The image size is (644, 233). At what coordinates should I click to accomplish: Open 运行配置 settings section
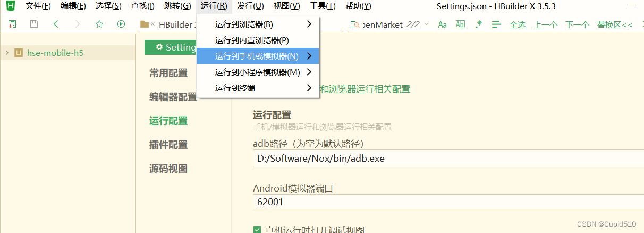[168, 121]
